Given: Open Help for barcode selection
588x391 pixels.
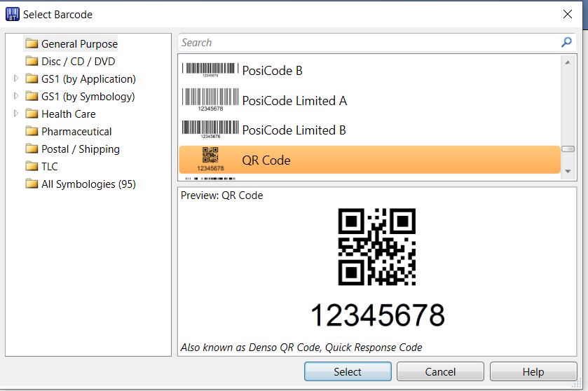Looking at the screenshot, I should point(533,371).
